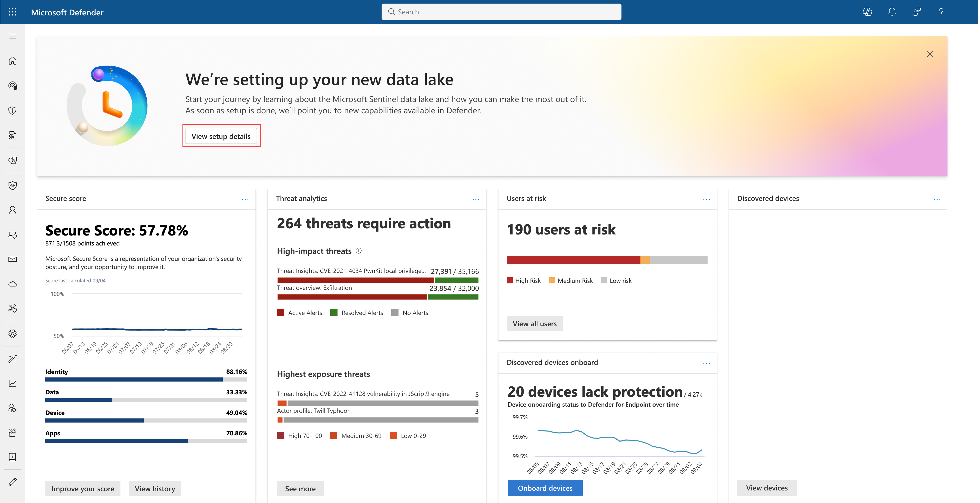980x503 pixels.
Task: Click View setup details button
Action: click(221, 136)
